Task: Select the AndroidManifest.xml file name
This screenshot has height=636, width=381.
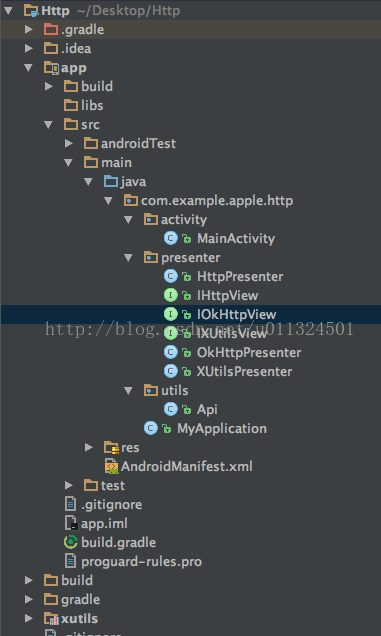Action: coord(187,466)
